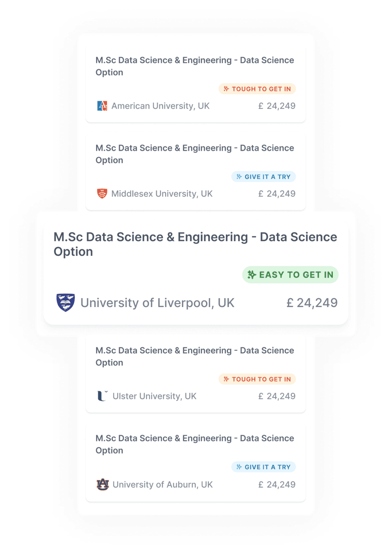
Task: Open the Auburn course title
Action: click(195, 444)
